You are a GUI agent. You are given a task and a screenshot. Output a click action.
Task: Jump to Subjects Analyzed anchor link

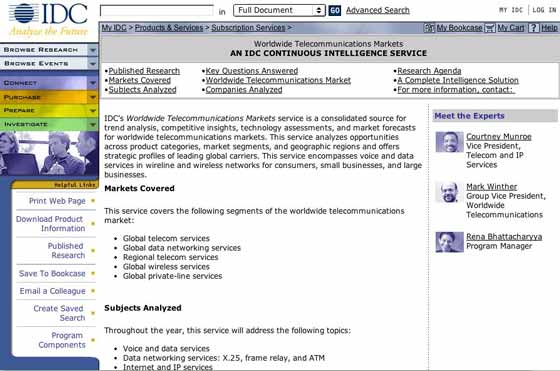[x=142, y=90]
